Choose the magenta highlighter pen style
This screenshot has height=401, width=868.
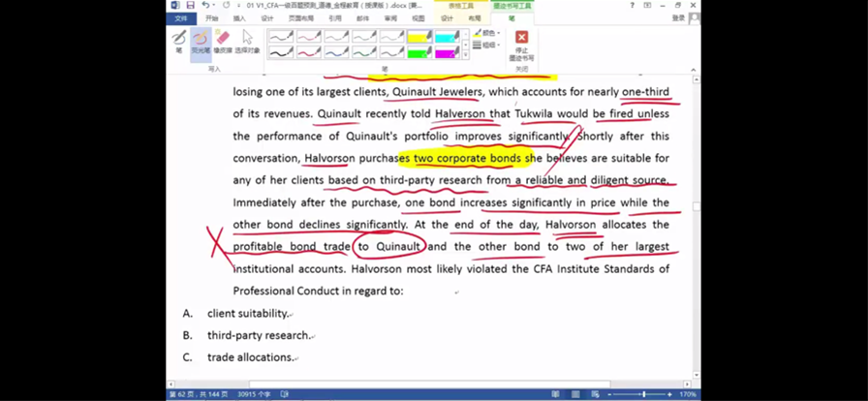(448, 52)
